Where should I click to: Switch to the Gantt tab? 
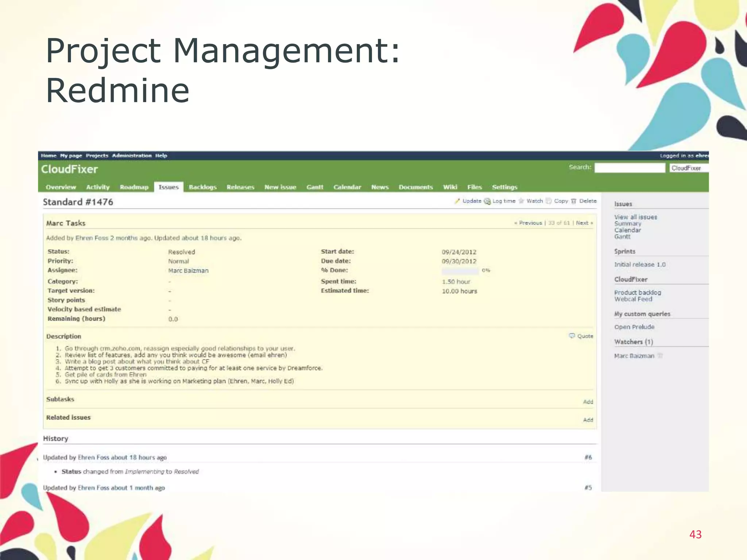click(x=315, y=187)
